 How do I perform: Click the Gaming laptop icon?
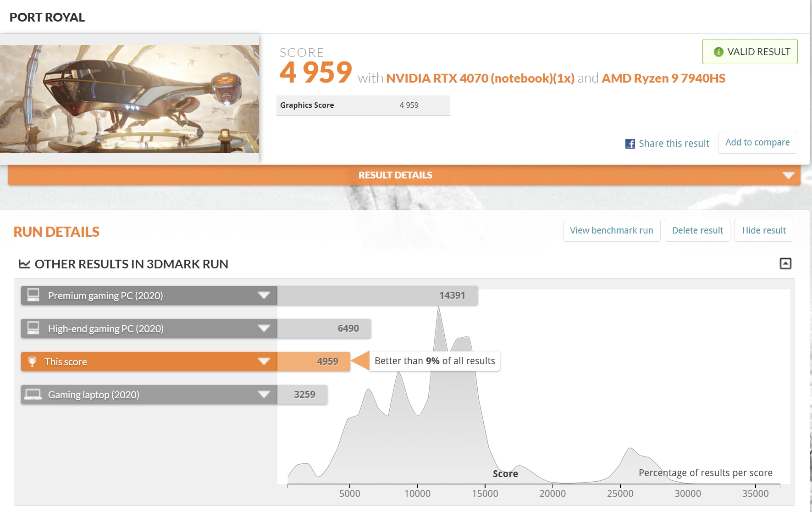tap(33, 395)
